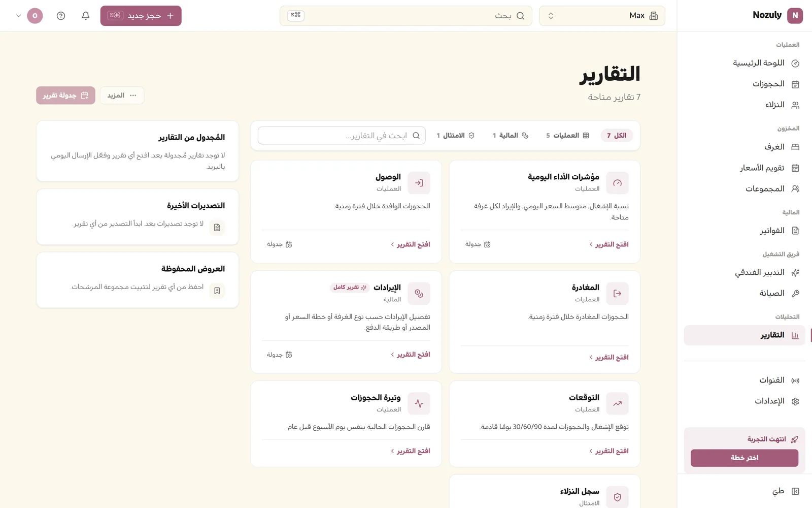Viewport: 812px width, 508px height.
Task: Click the Nozuly logo badge
Action: (x=795, y=15)
